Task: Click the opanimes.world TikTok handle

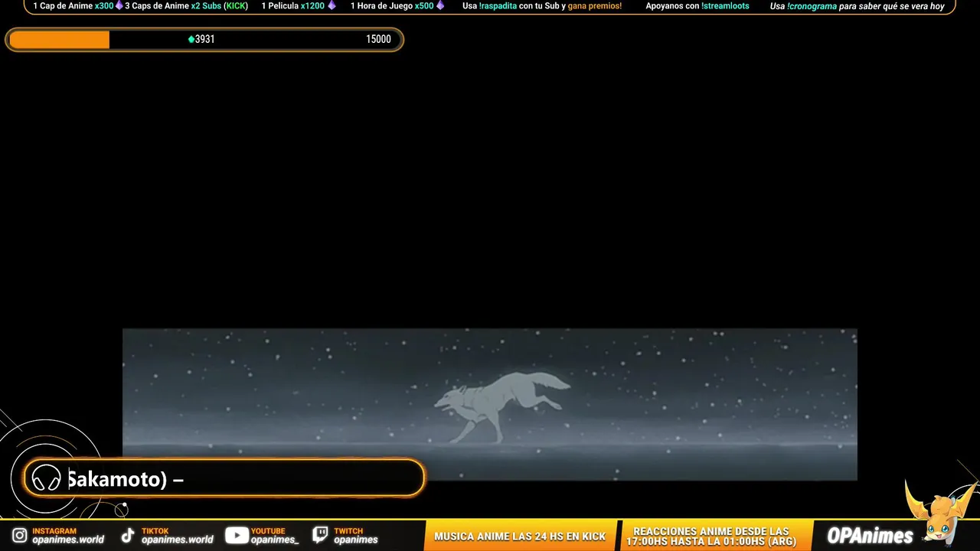Action: click(x=178, y=540)
